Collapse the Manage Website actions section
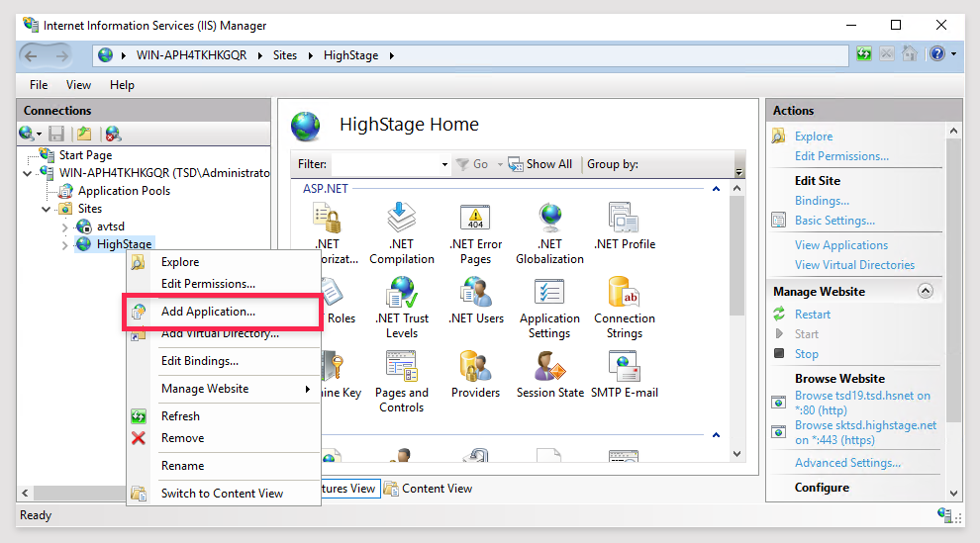 pos(925,291)
